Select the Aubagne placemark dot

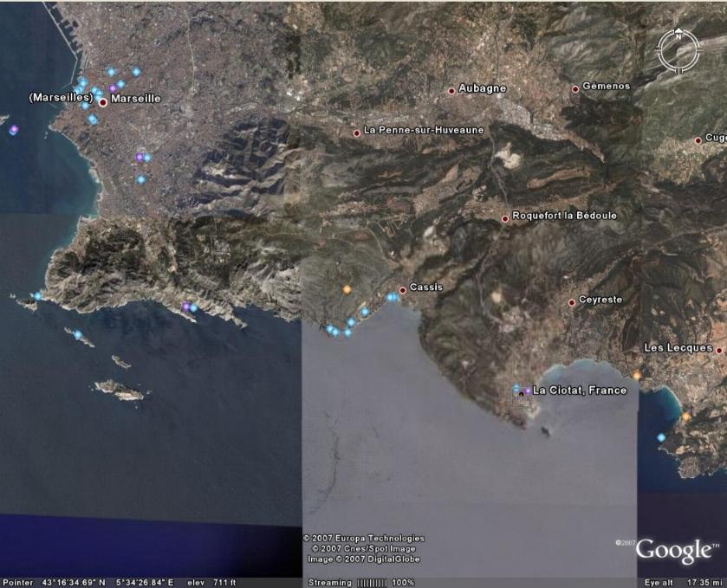pos(451,91)
